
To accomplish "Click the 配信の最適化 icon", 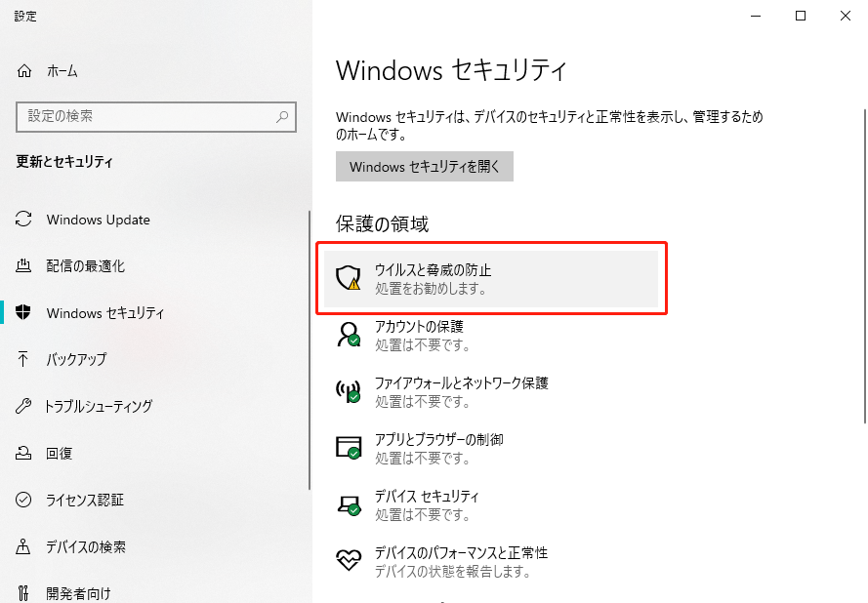I will point(24,266).
